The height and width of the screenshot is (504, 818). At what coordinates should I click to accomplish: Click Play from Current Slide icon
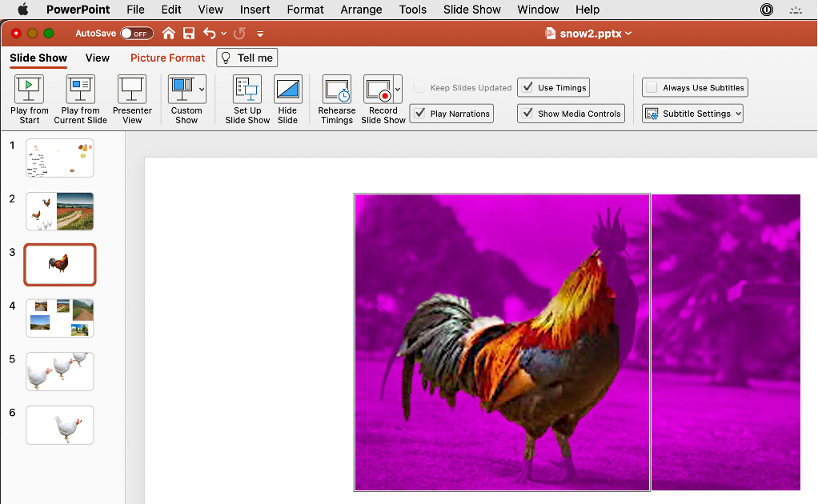[x=80, y=89]
